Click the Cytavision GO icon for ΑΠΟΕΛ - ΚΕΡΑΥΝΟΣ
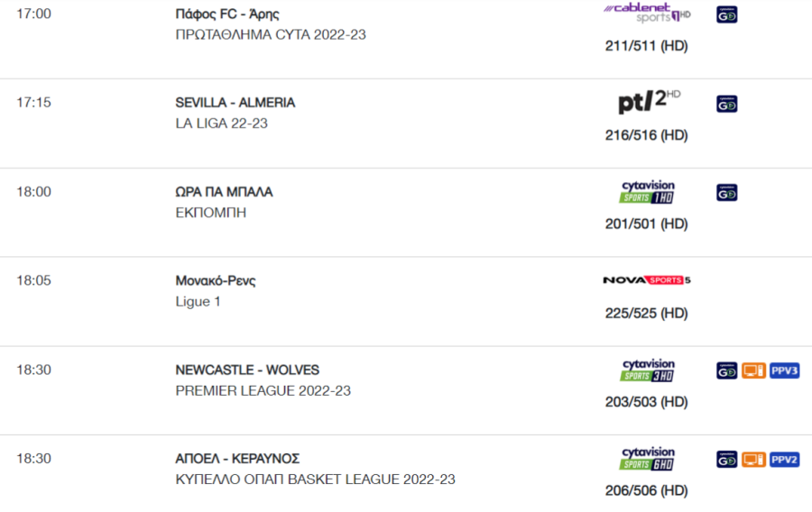The height and width of the screenshot is (512, 812). [x=727, y=460]
